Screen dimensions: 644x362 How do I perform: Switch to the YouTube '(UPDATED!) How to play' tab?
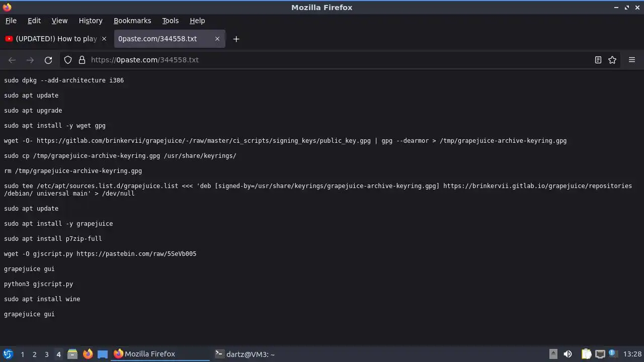pos(56,39)
